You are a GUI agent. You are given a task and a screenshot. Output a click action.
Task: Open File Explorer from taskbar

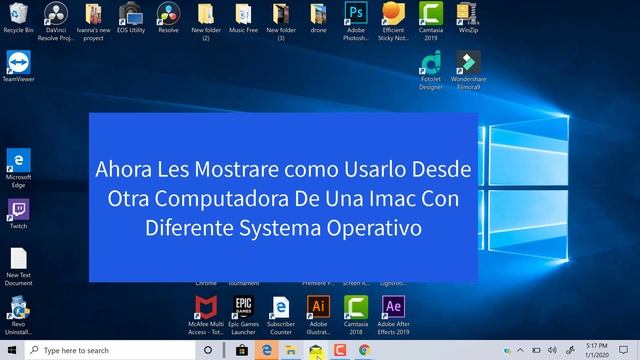coord(291,350)
